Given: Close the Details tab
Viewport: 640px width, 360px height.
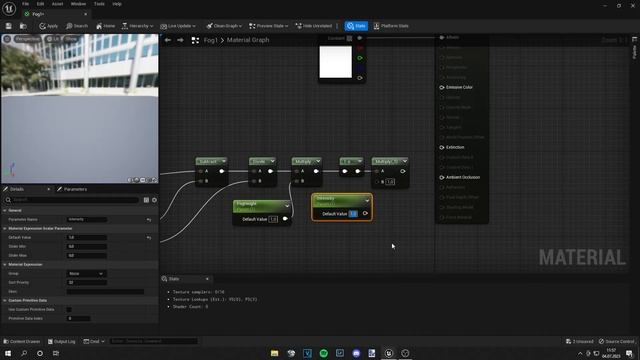Looking at the screenshot, I should 49,189.
